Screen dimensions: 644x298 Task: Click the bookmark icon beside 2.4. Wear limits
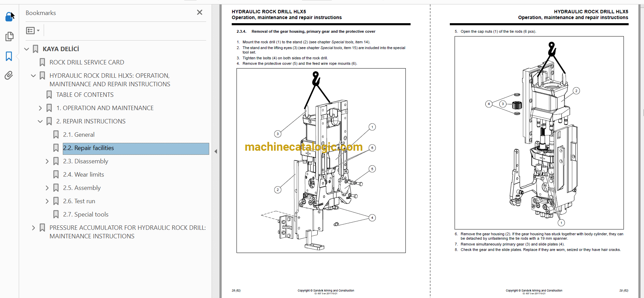(56, 175)
